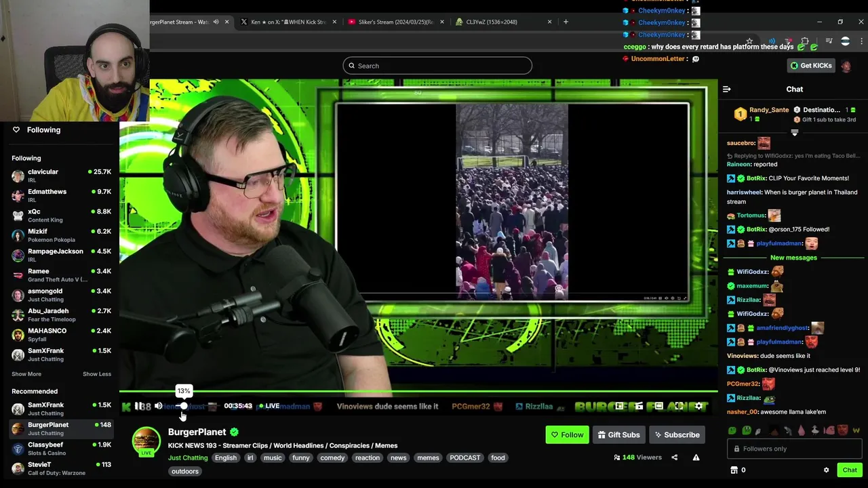Switch to the CL3YwZ image browser tab

(x=503, y=22)
